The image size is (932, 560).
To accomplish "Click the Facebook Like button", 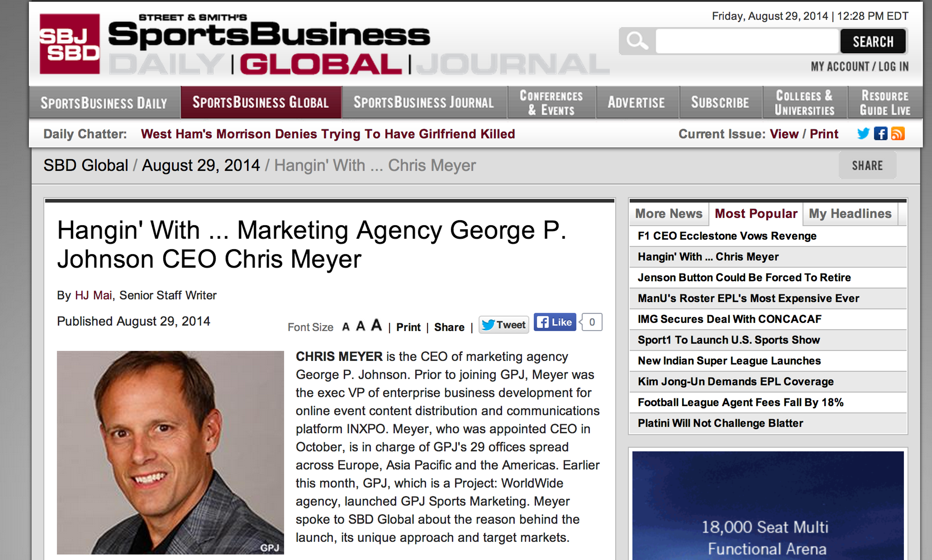I will [555, 322].
